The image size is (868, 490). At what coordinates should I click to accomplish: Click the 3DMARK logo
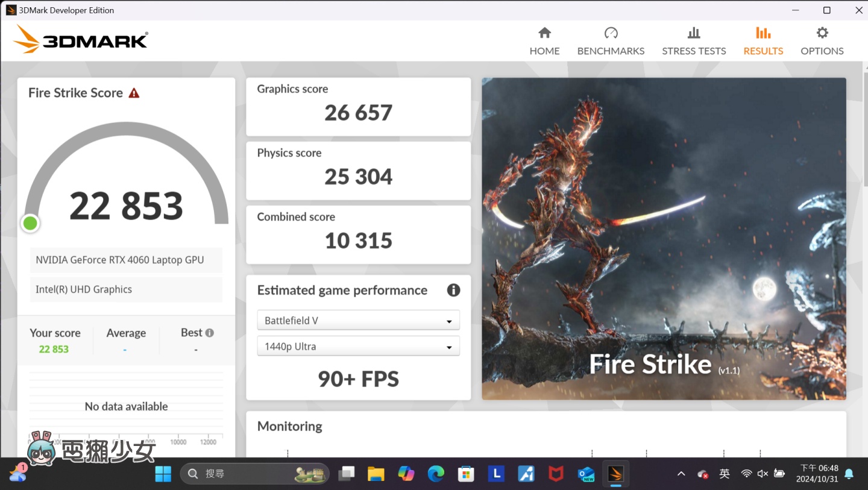(81, 40)
